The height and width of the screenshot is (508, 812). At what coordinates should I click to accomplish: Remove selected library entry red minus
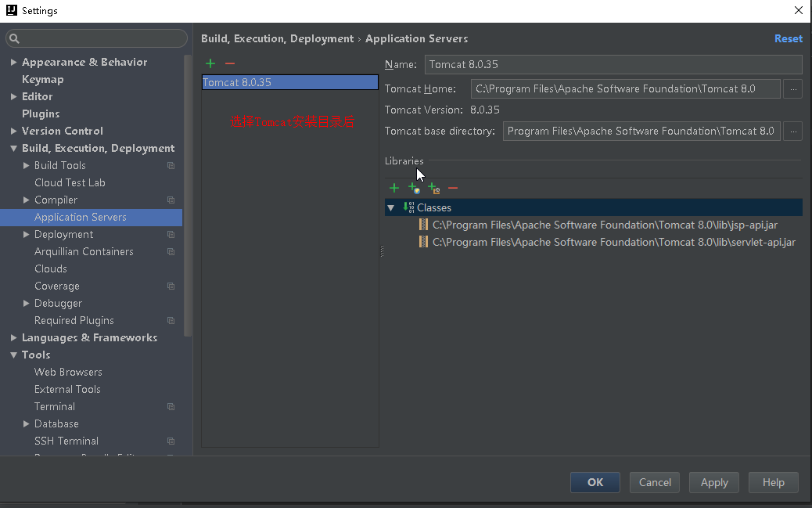[x=453, y=188]
